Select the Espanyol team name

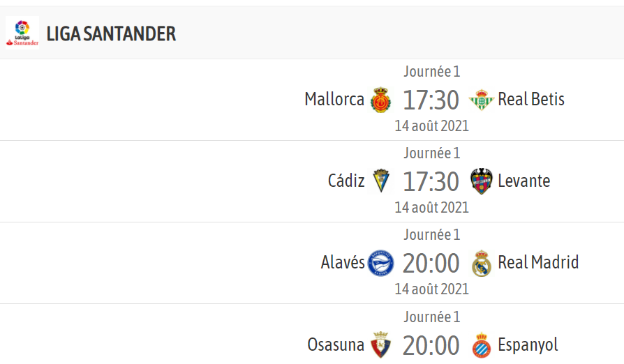click(528, 345)
